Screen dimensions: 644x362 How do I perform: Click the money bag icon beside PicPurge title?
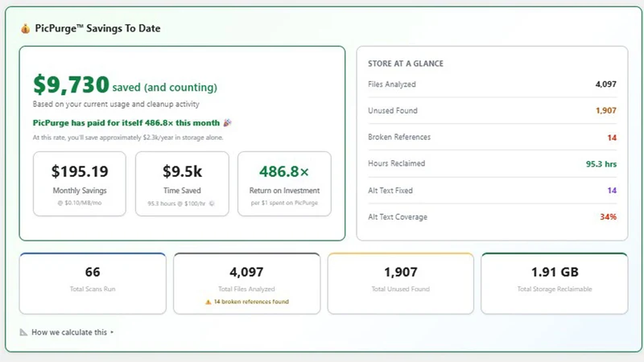[26, 29]
